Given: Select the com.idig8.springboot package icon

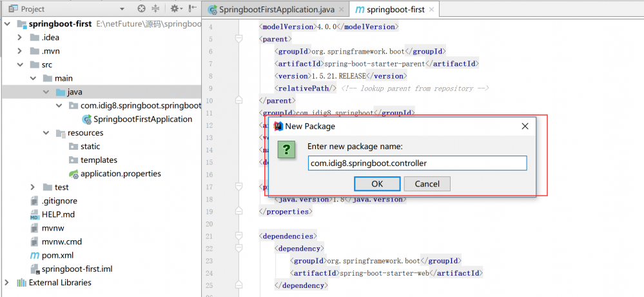Looking at the screenshot, I should pyautogui.click(x=73, y=106).
